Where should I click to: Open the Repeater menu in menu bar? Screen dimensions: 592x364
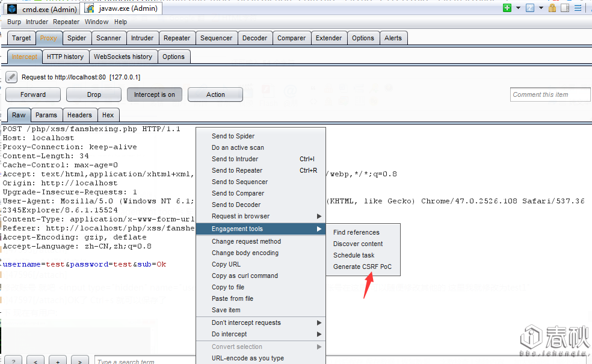(66, 22)
